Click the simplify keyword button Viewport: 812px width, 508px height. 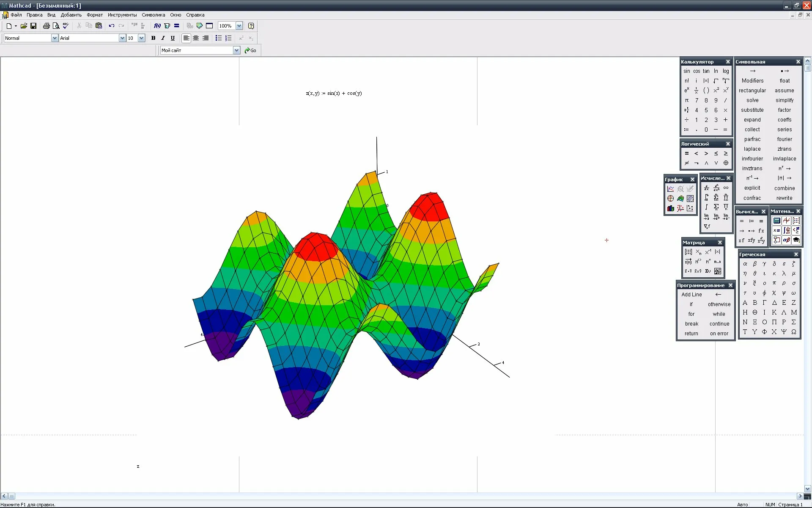[785, 100]
